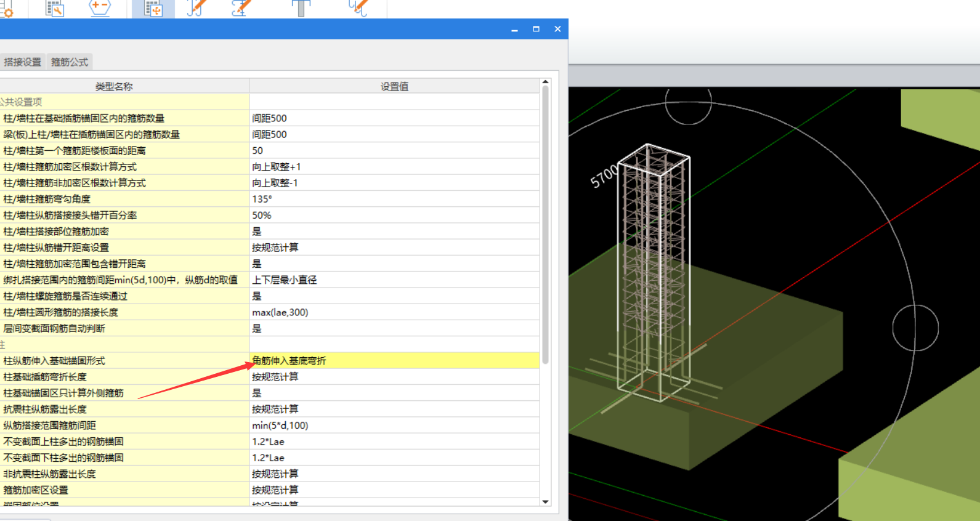Switch to the 搭接设置 tab
The height and width of the screenshot is (521, 980).
(22, 62)
